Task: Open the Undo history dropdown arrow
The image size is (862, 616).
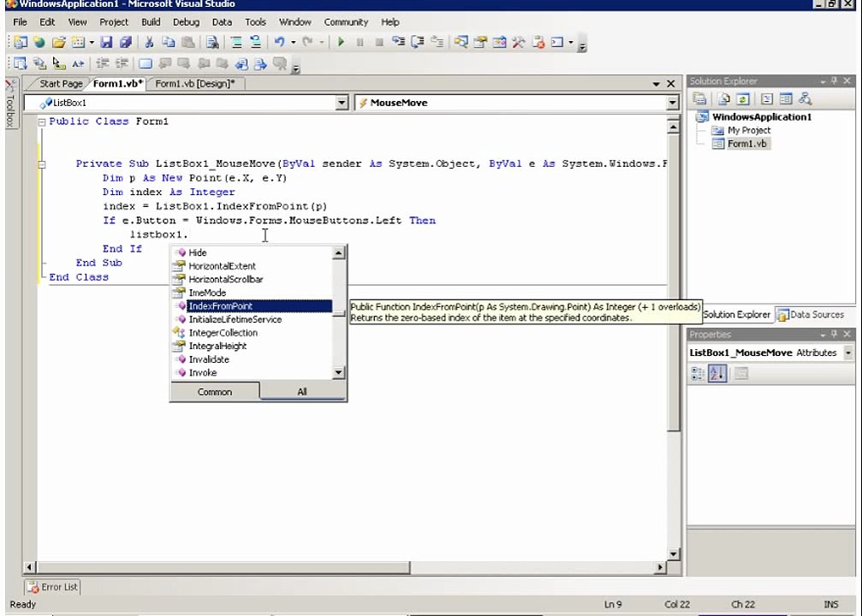Action: [294, 42]
